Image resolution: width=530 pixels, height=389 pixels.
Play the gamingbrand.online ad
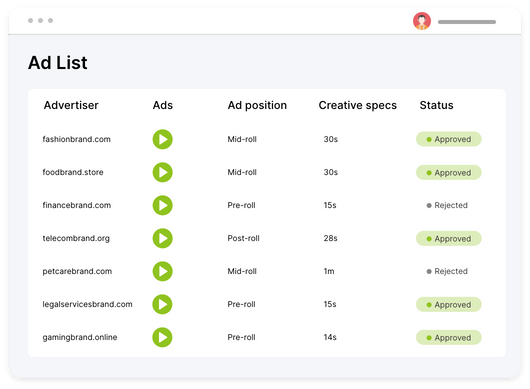pos(163,337)
